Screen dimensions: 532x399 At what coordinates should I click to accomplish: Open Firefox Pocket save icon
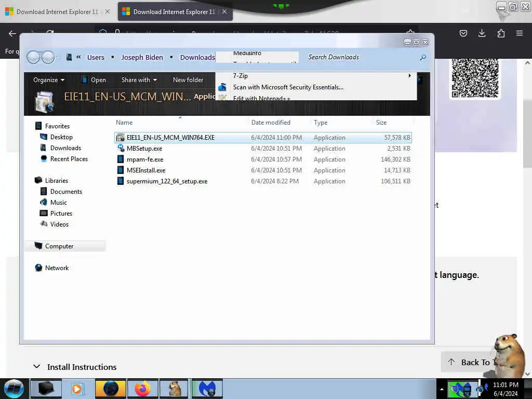463,33
